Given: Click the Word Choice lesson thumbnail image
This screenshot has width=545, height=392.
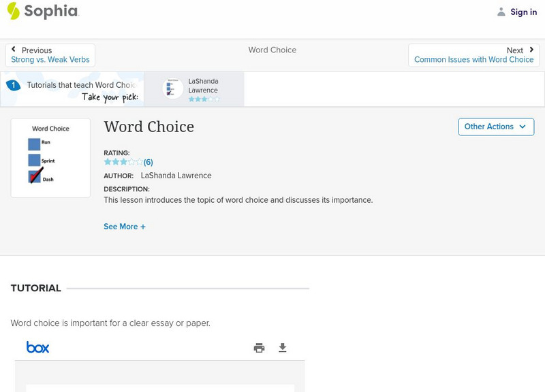Looking at the screenshot, I should click(50, 158).
